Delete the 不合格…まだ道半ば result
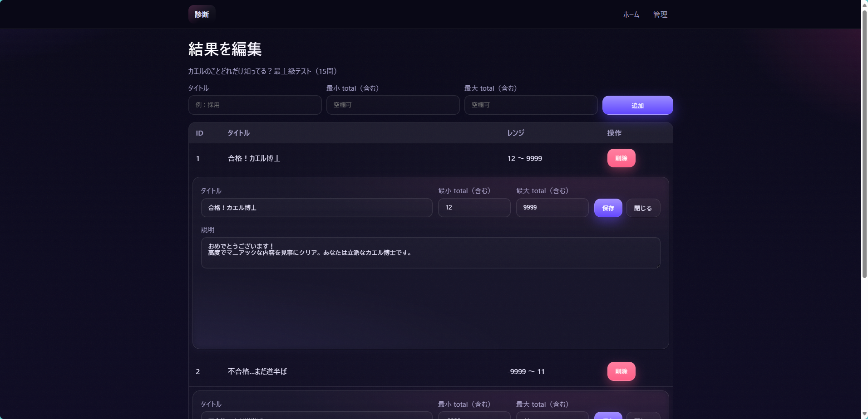 (621, 371)
